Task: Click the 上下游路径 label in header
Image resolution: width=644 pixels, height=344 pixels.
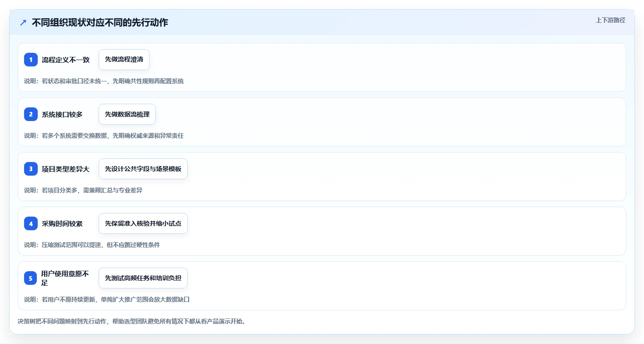Action: tap(611, 20)
